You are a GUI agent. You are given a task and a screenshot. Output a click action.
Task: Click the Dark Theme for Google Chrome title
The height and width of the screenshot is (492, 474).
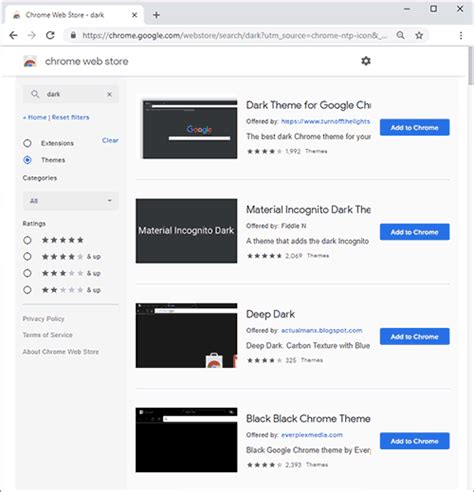coord(308,105)
